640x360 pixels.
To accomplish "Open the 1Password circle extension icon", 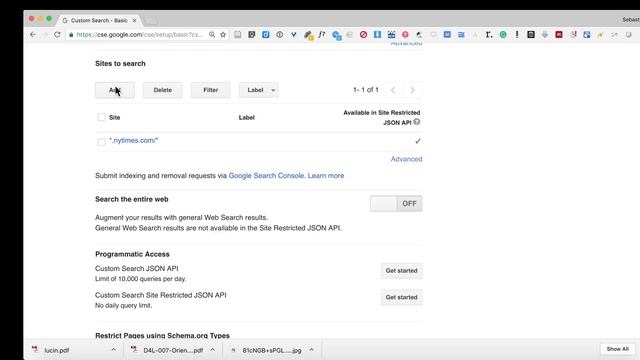I will 280,35.
